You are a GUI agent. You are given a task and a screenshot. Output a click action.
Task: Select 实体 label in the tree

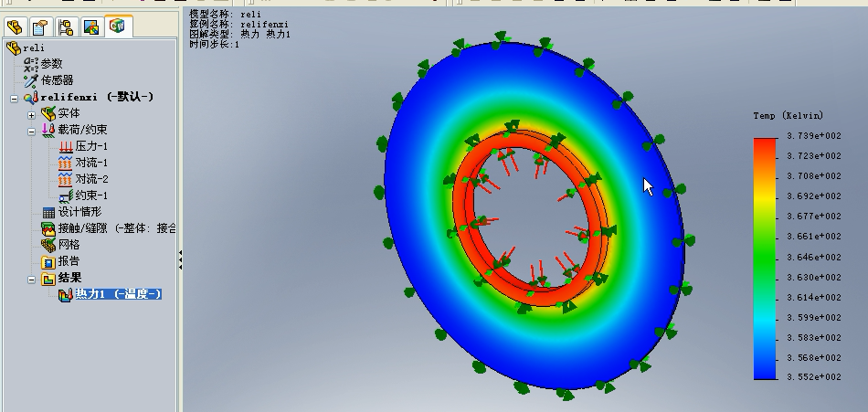point(69,113)
